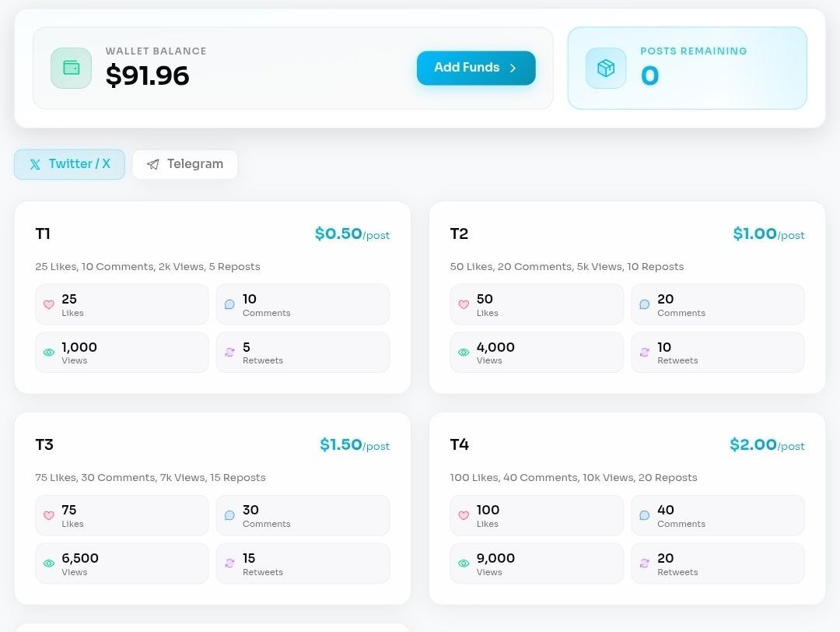840x632 pixels.
Task: Click the comment bubble beside 30 Comments
Action: (x=229, y=515)
